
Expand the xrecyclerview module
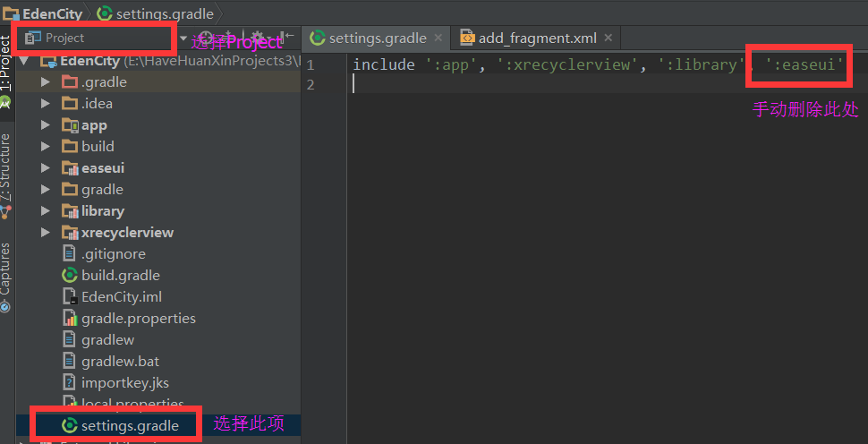coord(46,233)
